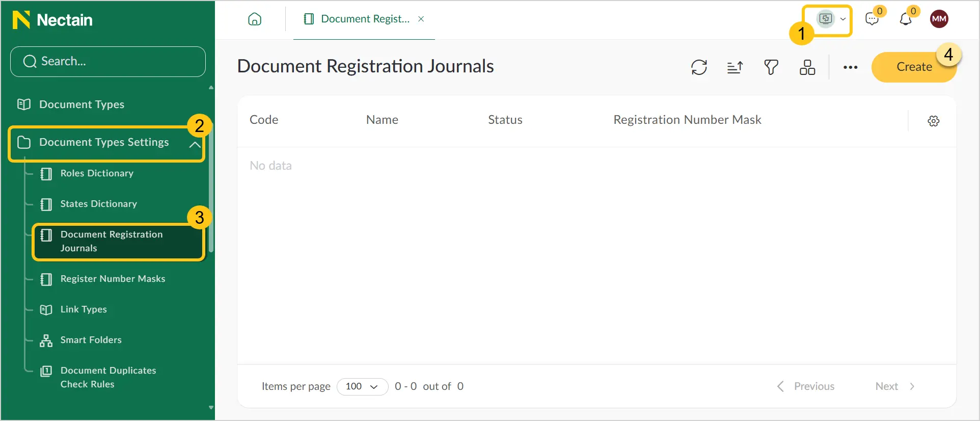
Task: Open the notifications bell icon
Action: tap(906, 19)
